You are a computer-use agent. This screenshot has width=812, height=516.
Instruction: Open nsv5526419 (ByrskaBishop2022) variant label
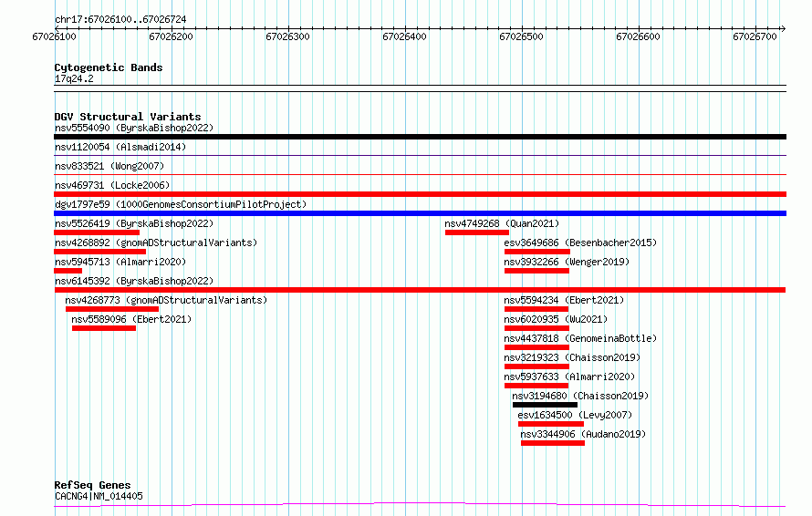[134, 223]
